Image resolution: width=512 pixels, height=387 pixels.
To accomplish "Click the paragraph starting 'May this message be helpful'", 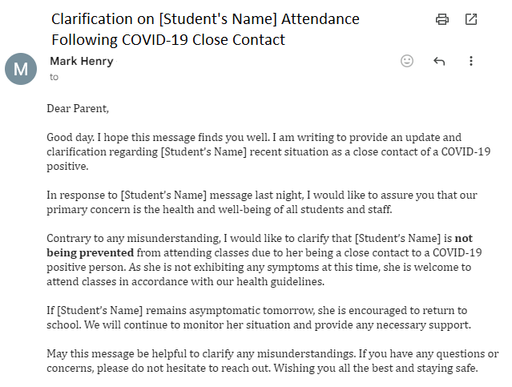I will [x=273, y=361].
